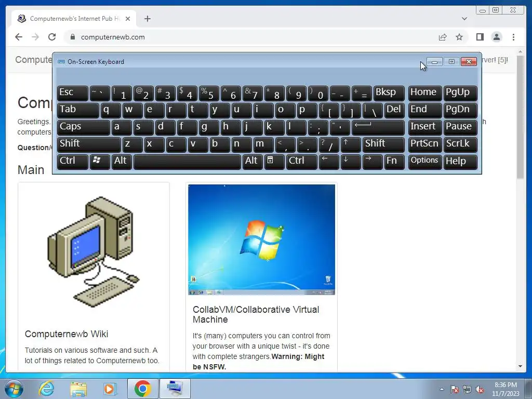Screen dimensions: 532x399
Task: Click the page vertical scrollbar thumb
Action: click(520, 117)
